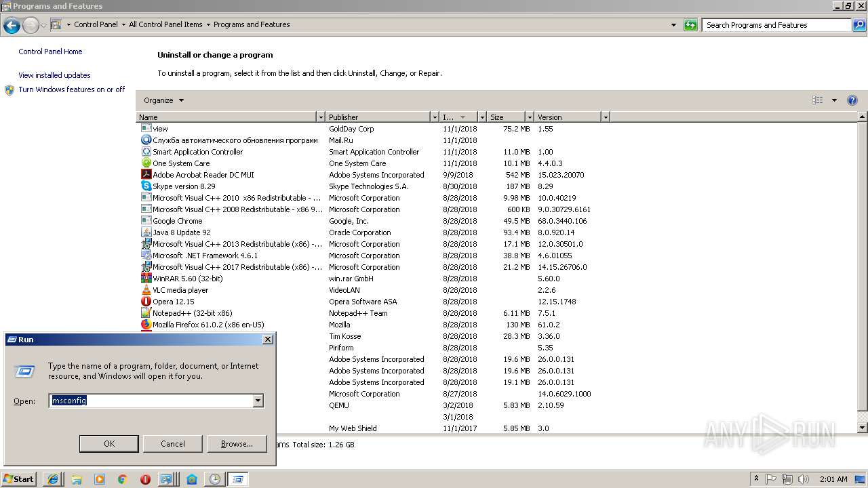
Task: Sort by the Publisher column header
Action: click(x=378, y=117)
